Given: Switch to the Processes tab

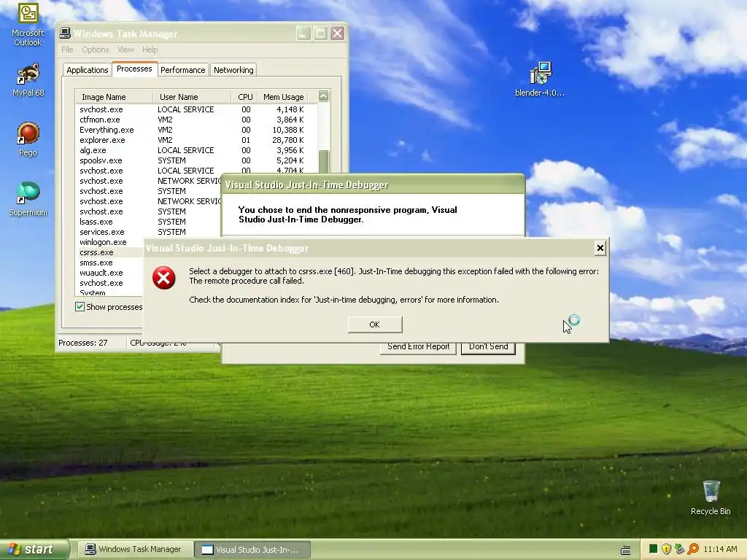Looking at the screenshot, I should 134,69.
